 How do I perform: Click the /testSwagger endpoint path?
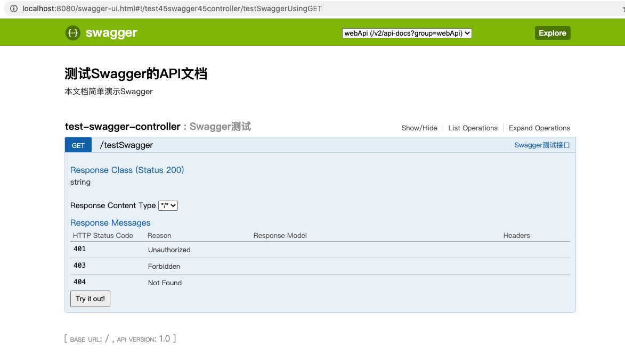point(126,145)
